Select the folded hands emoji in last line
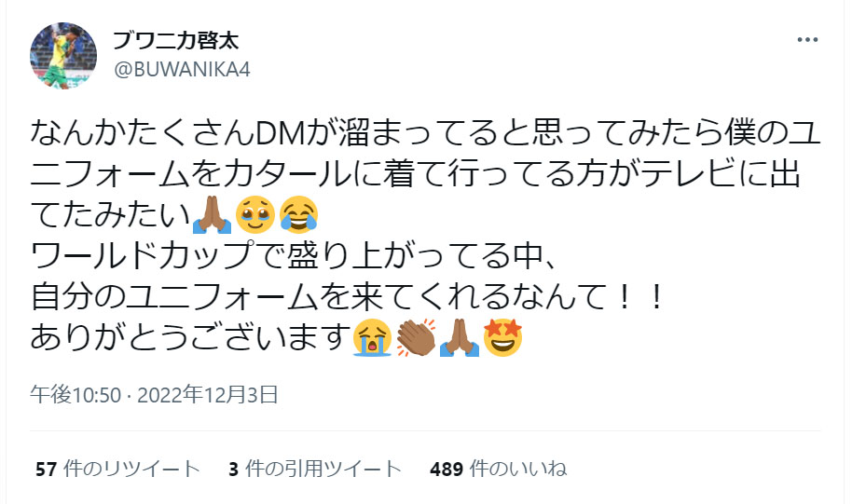866x504 pixels. pyautogui.click(x=460, y=337)
